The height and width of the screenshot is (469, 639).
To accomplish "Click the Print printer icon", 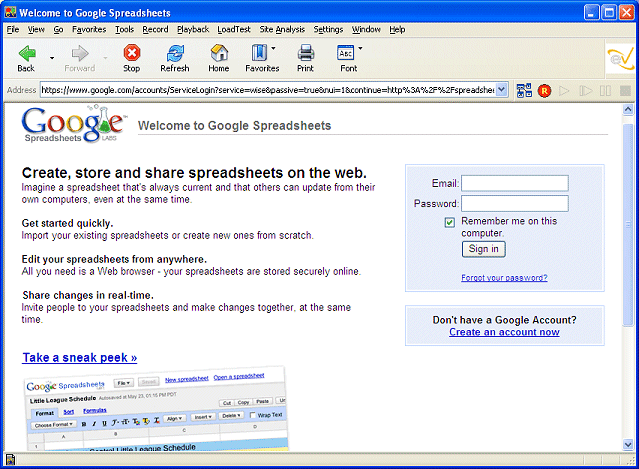I will pos(306,53).
